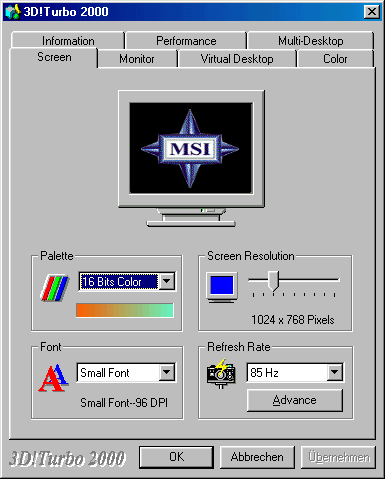Click the blue monitor resolution icon

point(222,287)
